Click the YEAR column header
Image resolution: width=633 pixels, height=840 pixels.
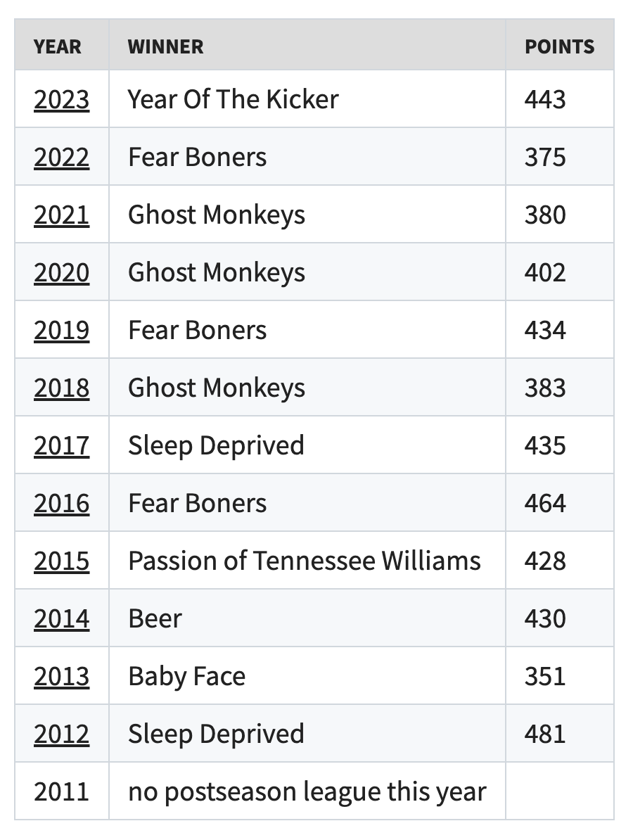pos(58,46)
